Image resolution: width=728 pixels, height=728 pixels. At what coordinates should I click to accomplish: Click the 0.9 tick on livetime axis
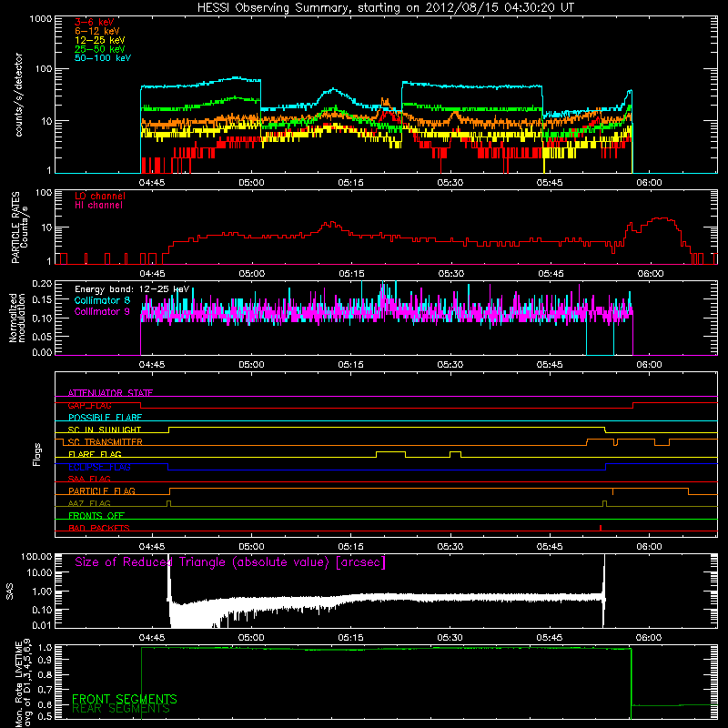coord(46,660)
